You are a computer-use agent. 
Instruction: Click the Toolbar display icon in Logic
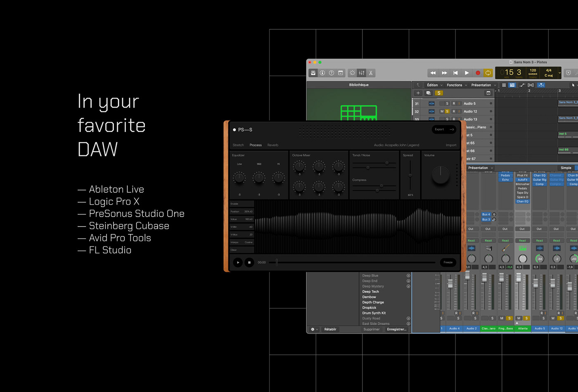pos(341,73)
